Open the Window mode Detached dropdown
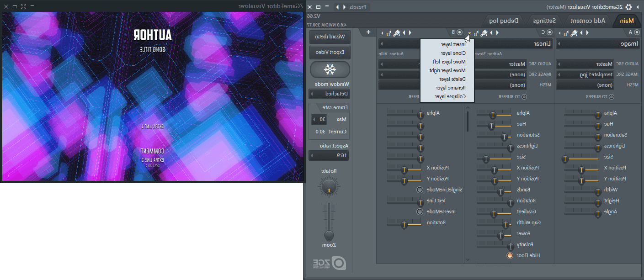 click(x=330, y=94)
